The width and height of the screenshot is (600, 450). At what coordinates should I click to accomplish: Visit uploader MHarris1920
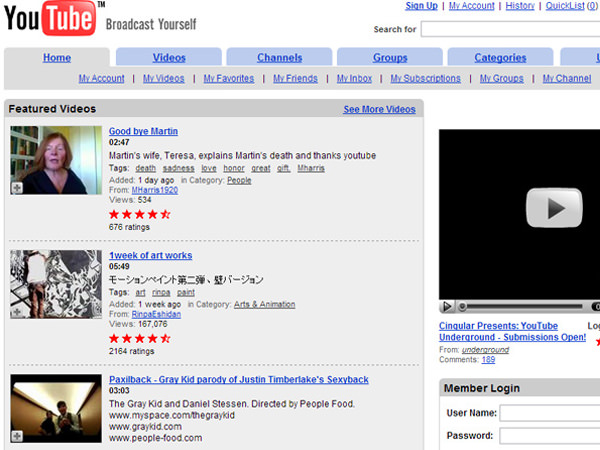click(x=155, y=190)
